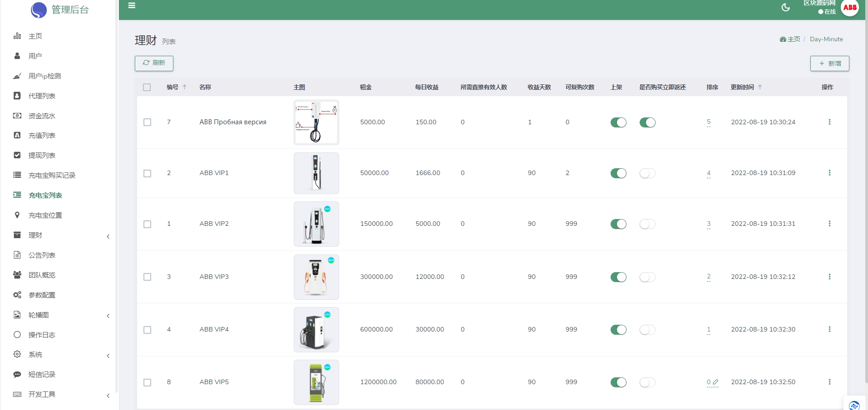Navigate to 主页 via the breadcrumb link
This screenshot has width=868, height=410.
[x=792, y=39]
